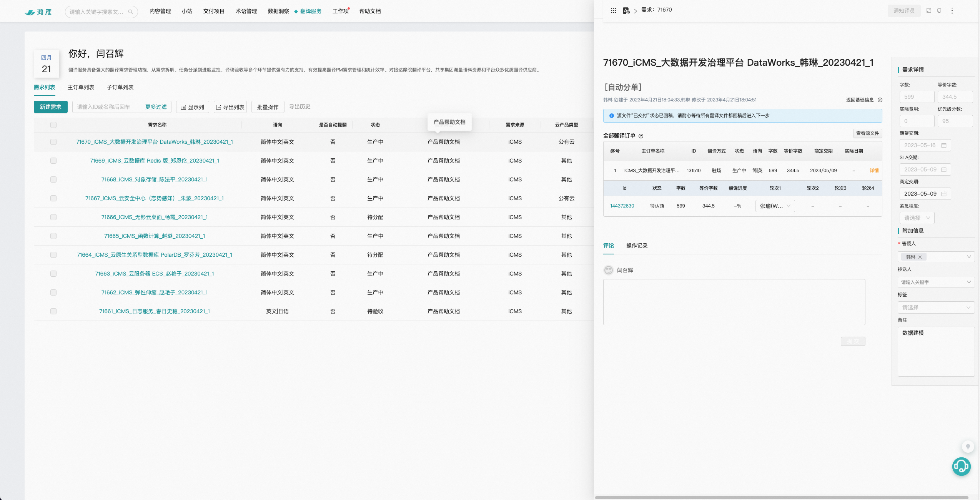
Task: Open sub-order id 144372630
Action: pyautogui.click(x=622, y=206)
